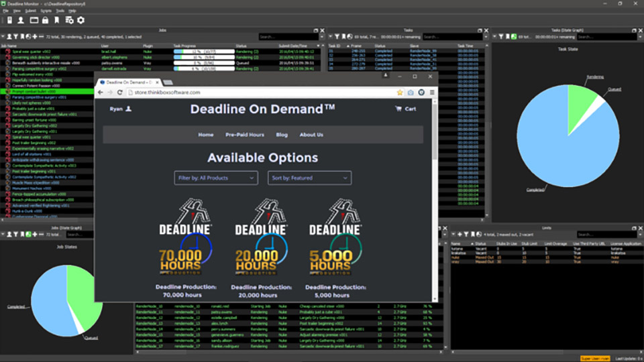The height and width of the screenshot is (362, 644).
Task: Float the Jobs panel with undock icon
Action: pos(315,30)
